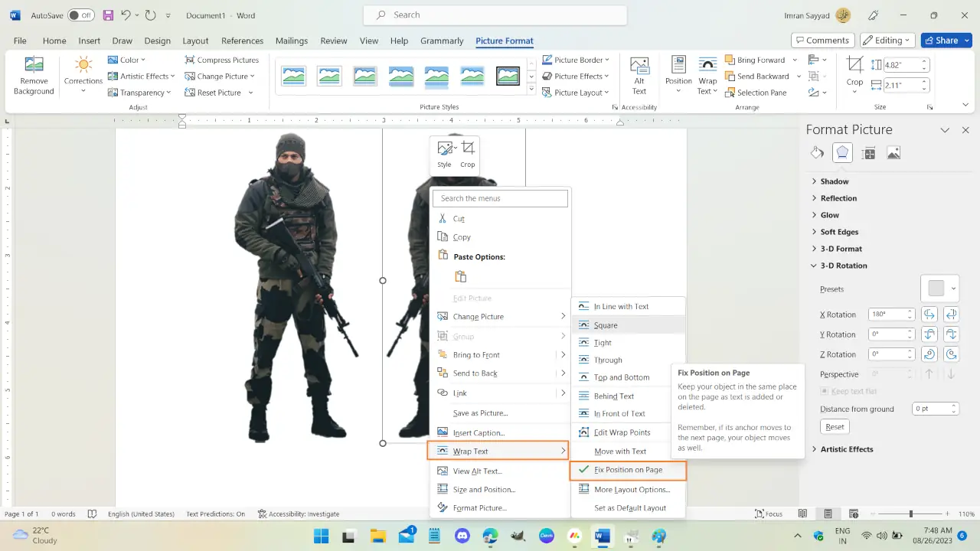
Task: Click the Share button
Action: [946, 40]
